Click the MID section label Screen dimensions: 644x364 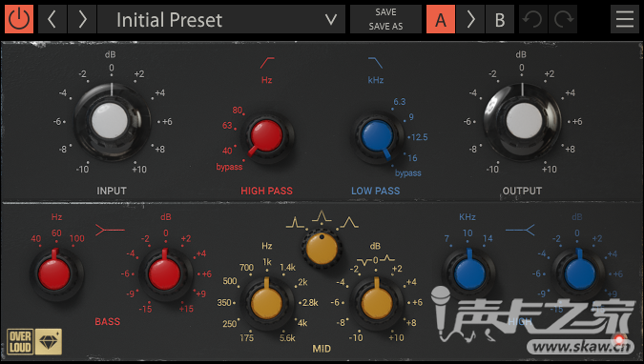[x=322, y=349]
